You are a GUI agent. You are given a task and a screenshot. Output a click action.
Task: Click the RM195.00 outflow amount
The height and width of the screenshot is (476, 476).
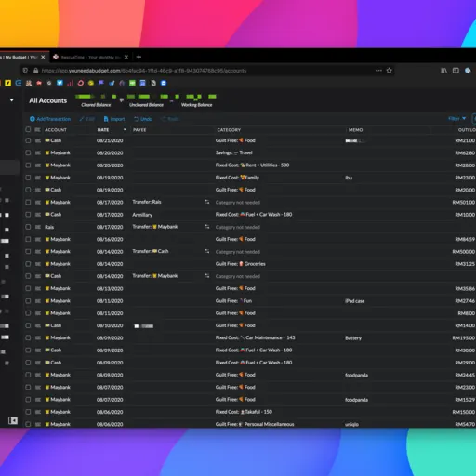click(x=464, y=338)
